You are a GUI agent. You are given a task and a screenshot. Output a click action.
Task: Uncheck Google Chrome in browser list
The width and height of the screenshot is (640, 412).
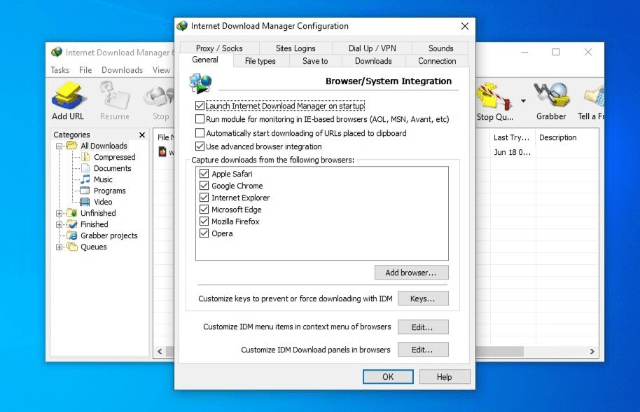click(x=205, y=185)
